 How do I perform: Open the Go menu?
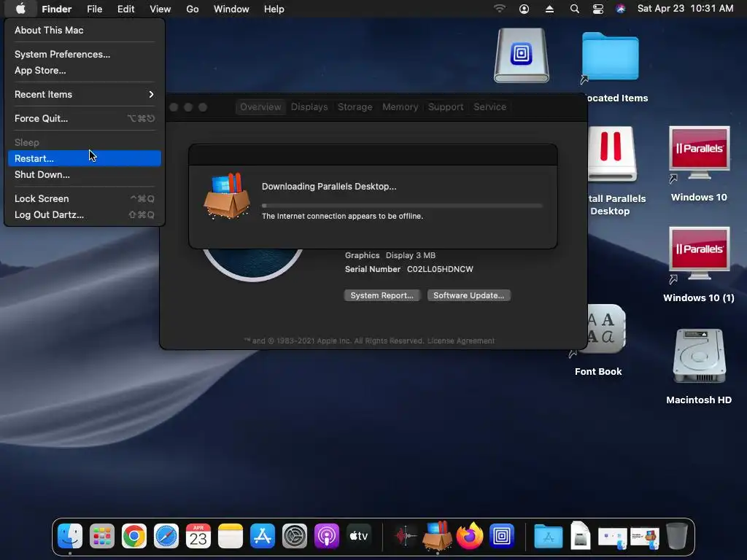pyautogui.click(x=193, y=9)
